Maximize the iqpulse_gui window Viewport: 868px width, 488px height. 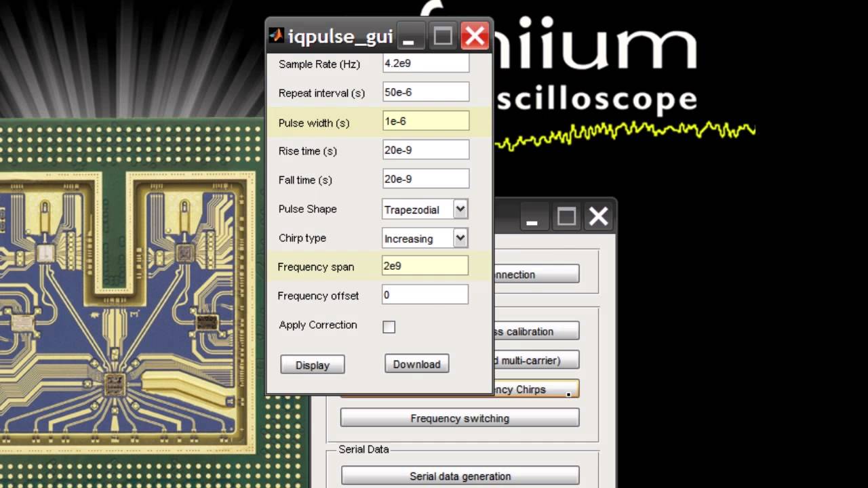pos(443,36)
